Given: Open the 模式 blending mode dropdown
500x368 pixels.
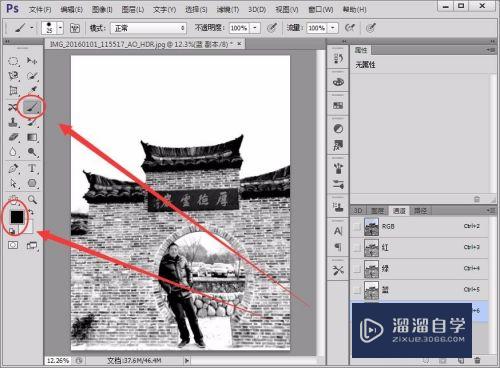Looking at the screenshot, I should (x=148, y=28).
